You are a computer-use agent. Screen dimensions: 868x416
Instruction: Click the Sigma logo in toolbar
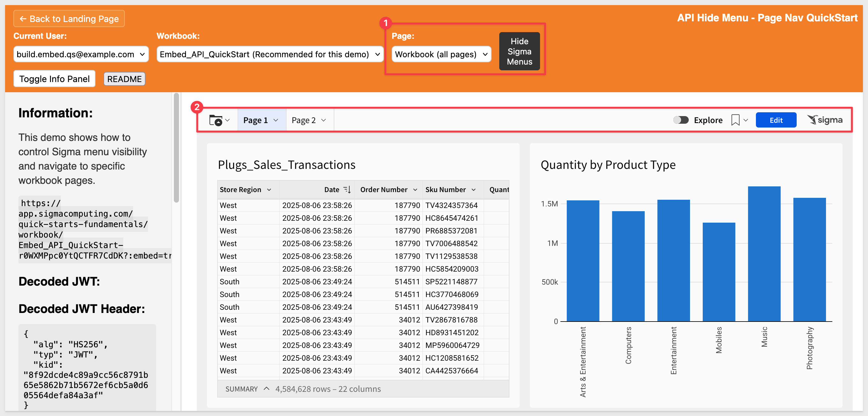click(824, 120)
